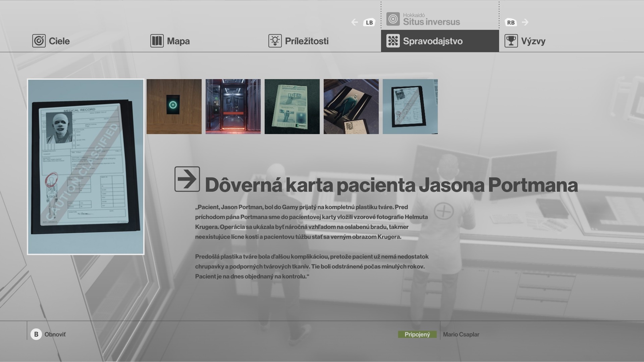This screenshot has height=362, width=644.
Task: Select the operational manual thumbnail
Action: coord(292,107)
